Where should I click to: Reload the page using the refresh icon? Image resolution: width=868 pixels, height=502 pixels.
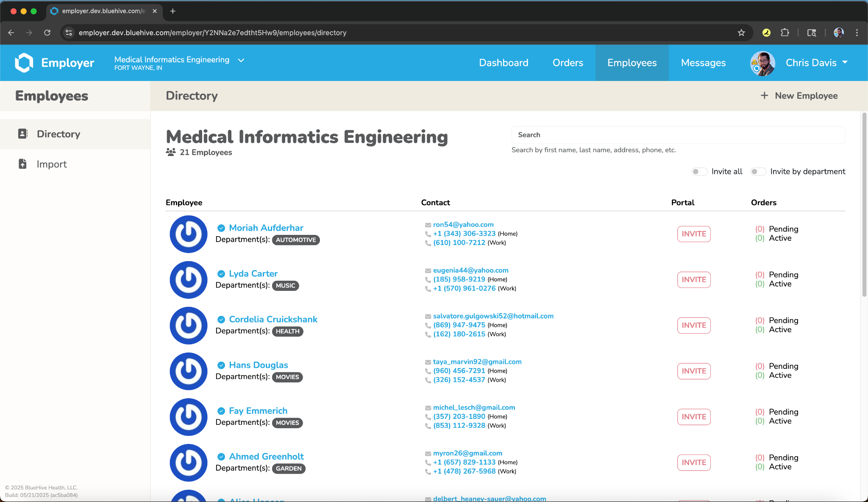tap(47, 33)
